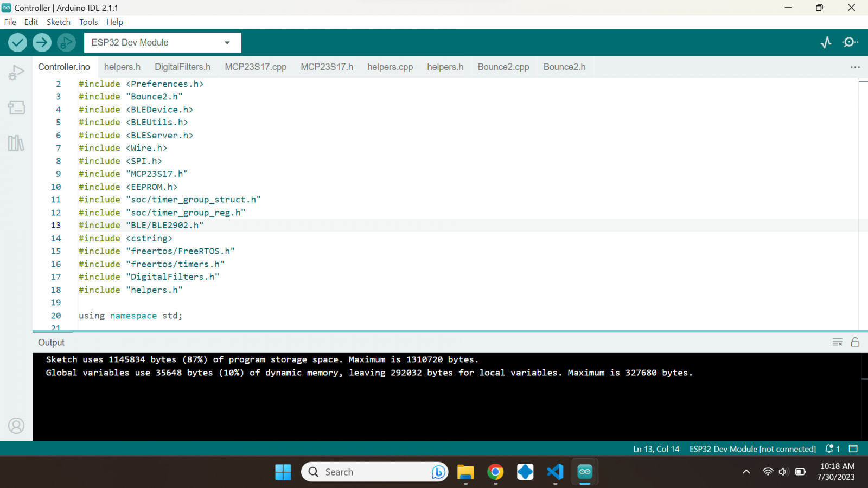Clear the Output panel
This screenshot has width=868, height=488.
point(837,342)
